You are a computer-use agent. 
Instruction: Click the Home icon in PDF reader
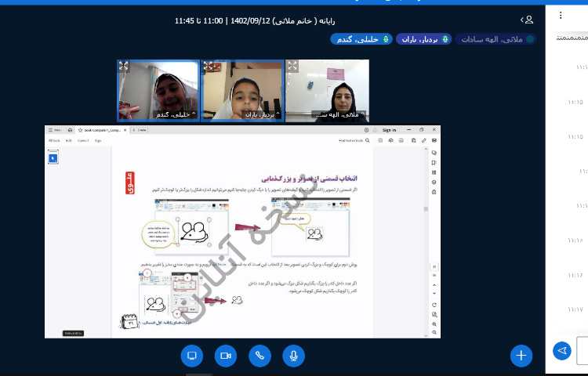tap(70, 130)
